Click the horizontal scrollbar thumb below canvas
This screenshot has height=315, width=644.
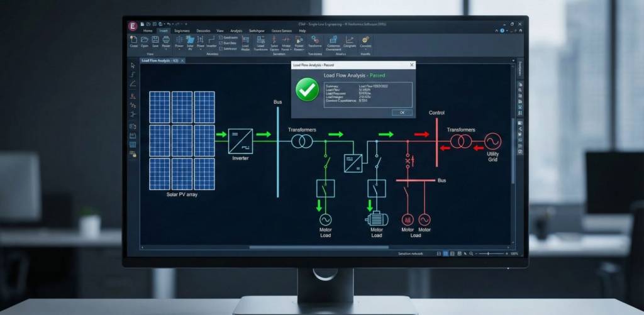point(319,247)
